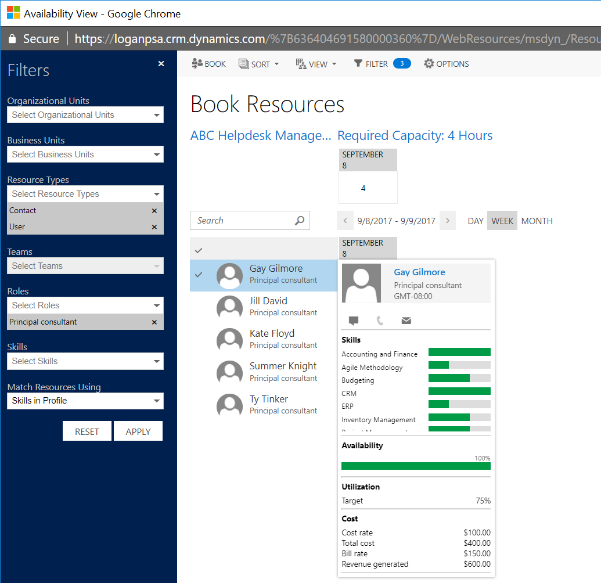Image resolution: width=601 pixels, height=583 pixels.
Task: Switch to the DAY view tab
Action: point(475,221)
